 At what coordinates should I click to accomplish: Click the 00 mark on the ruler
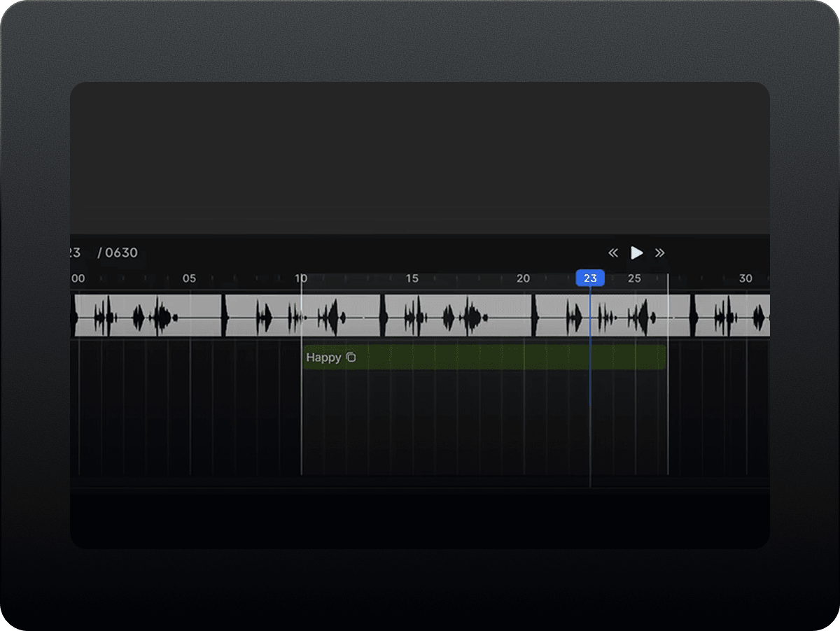(x=77, y=278)
